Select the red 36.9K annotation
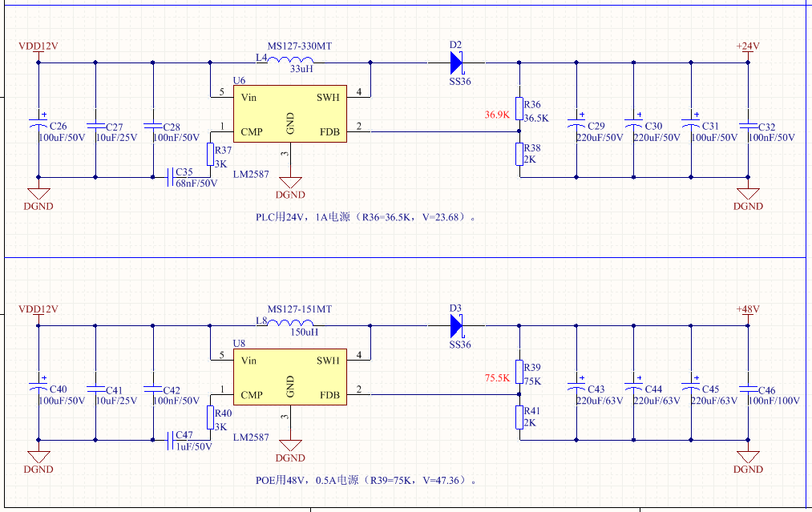 [497, 115]
